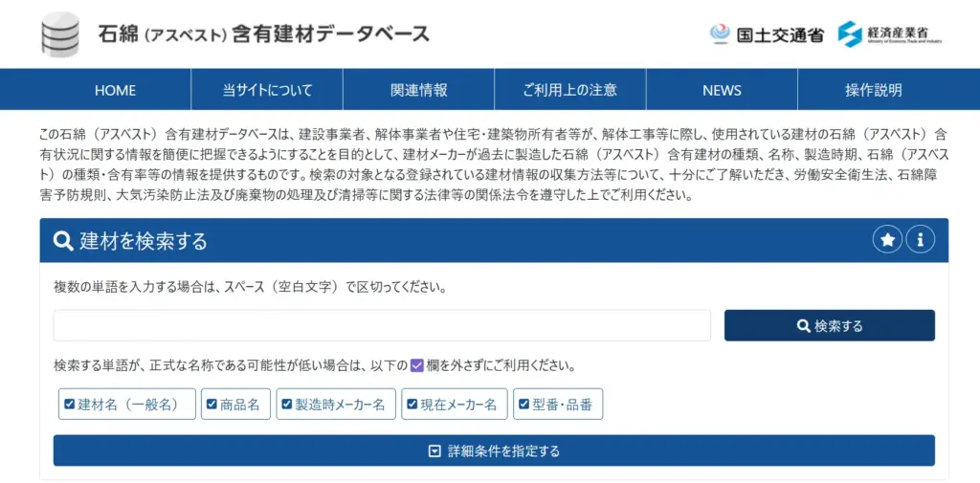The image size is (980, 483).
Task: Click the 国土交通省 logo
Action: point(767,34)
